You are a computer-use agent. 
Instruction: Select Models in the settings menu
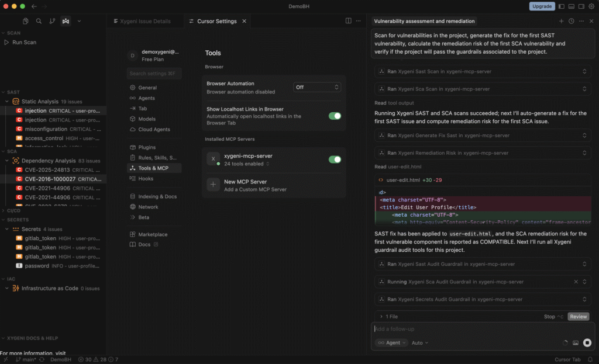coord(147,119)
